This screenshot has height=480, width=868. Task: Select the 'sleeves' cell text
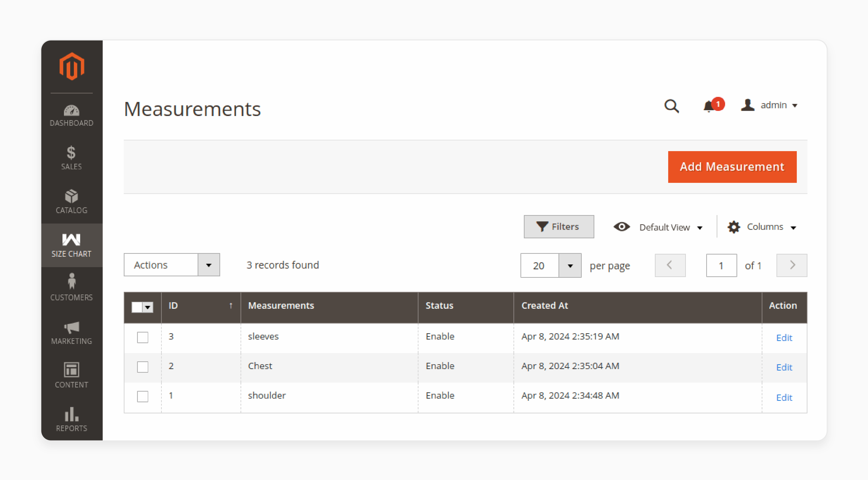coord(263,336)
